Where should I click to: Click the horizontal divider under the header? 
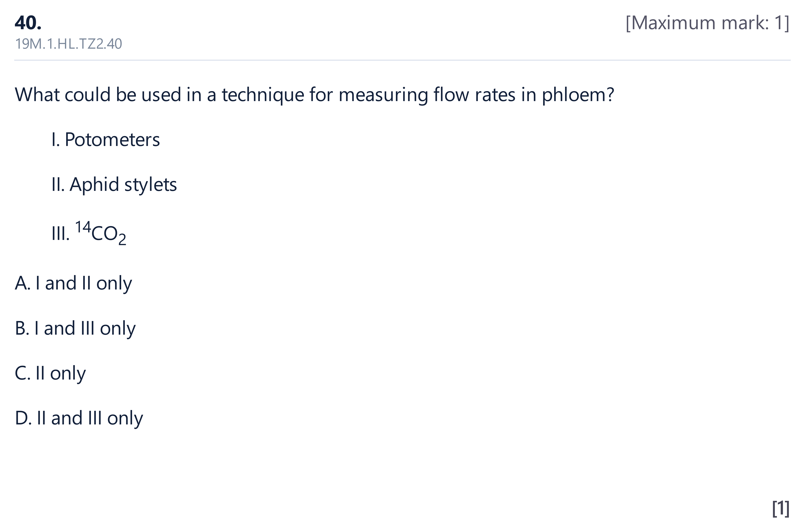[402, 60]
